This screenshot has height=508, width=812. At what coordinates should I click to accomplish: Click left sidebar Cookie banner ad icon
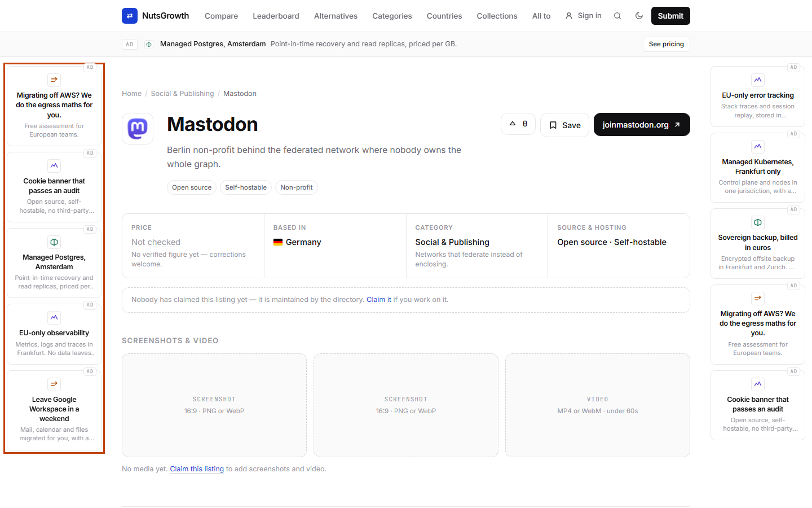point(54,165)
